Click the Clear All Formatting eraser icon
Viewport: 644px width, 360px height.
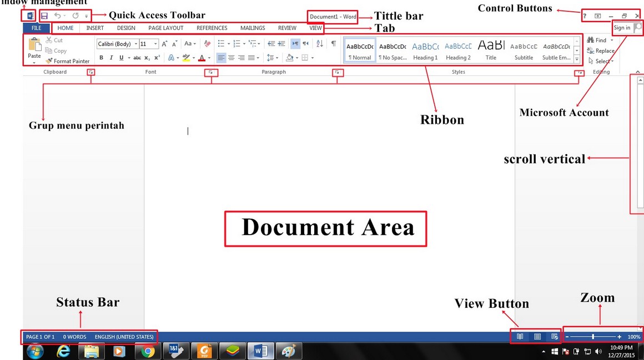pyautogui.click(x=208, y=44)
